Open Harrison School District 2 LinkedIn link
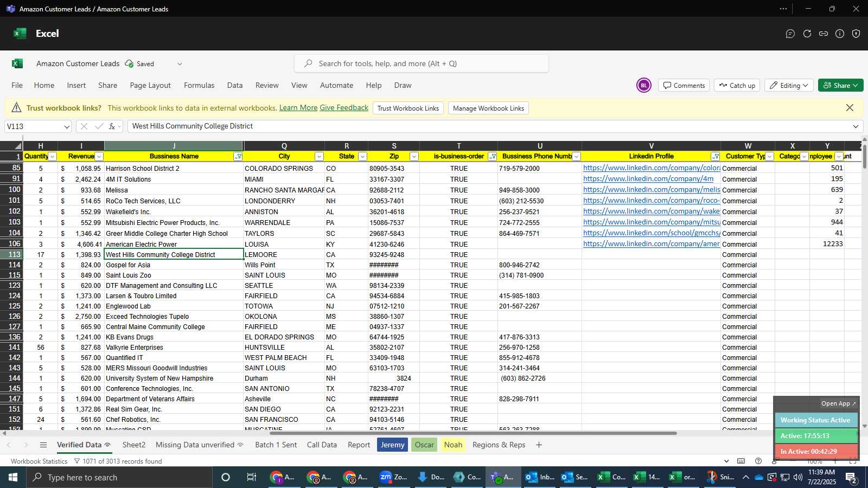Image resolution: width=868 pixels, height=488 pixels. pyautogui.click(x=651, y=168)
